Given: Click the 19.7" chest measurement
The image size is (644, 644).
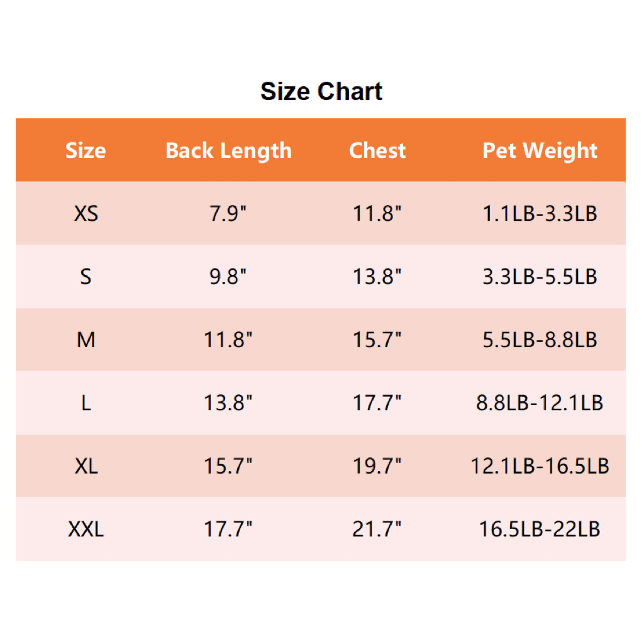Looking at the screenshot, I should pyautogui.click(x=377, y=466).
